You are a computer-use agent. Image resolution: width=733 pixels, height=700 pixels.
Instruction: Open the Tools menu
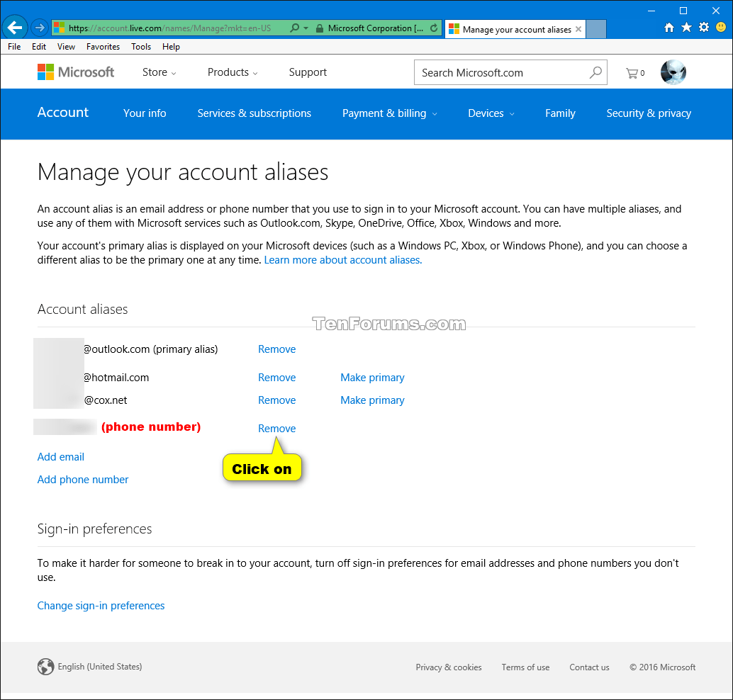coord(140,47)
